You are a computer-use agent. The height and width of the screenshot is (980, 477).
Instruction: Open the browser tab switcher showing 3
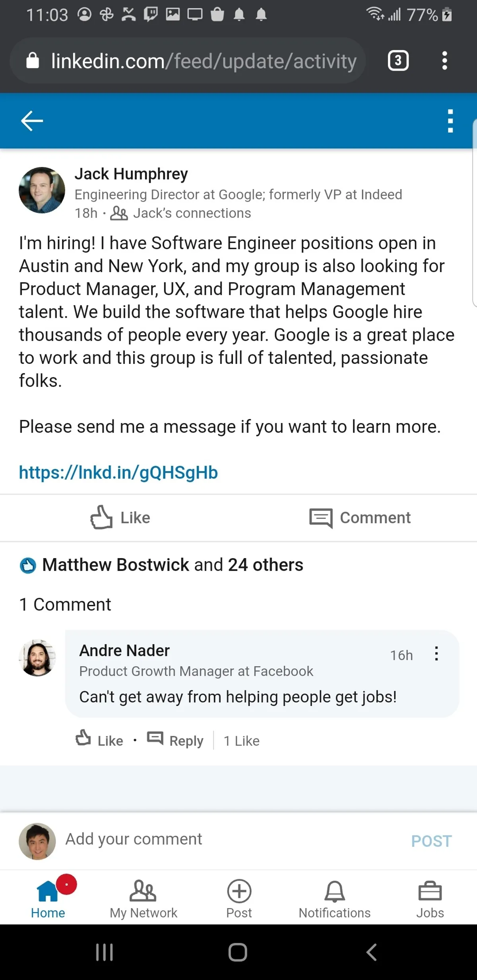point(398,61)
